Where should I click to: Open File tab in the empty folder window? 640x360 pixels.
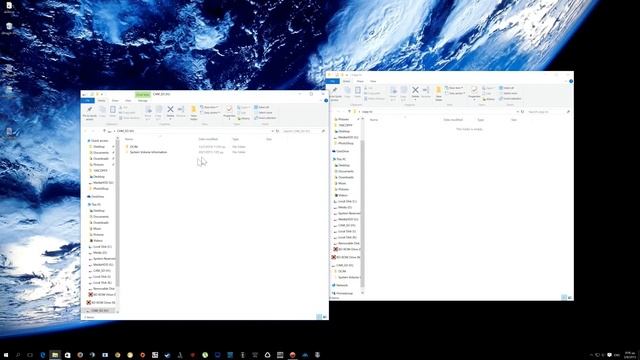(x=333, y=81)
